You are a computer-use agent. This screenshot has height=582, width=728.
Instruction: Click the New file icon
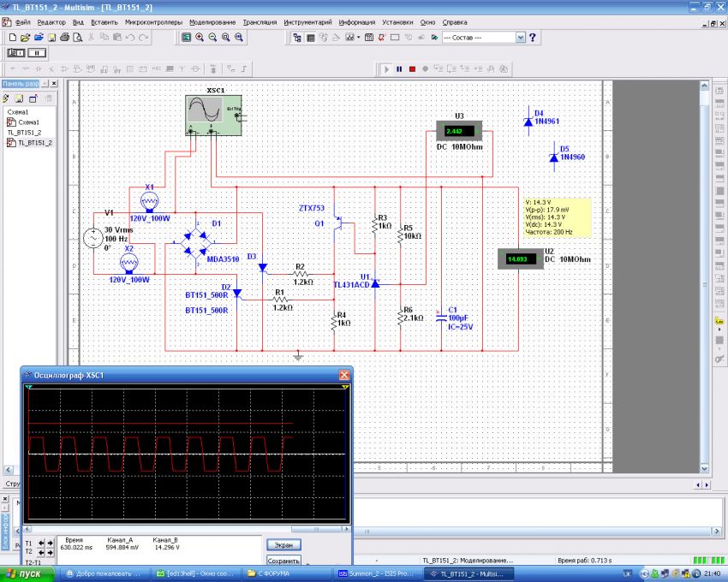(11, 39)
